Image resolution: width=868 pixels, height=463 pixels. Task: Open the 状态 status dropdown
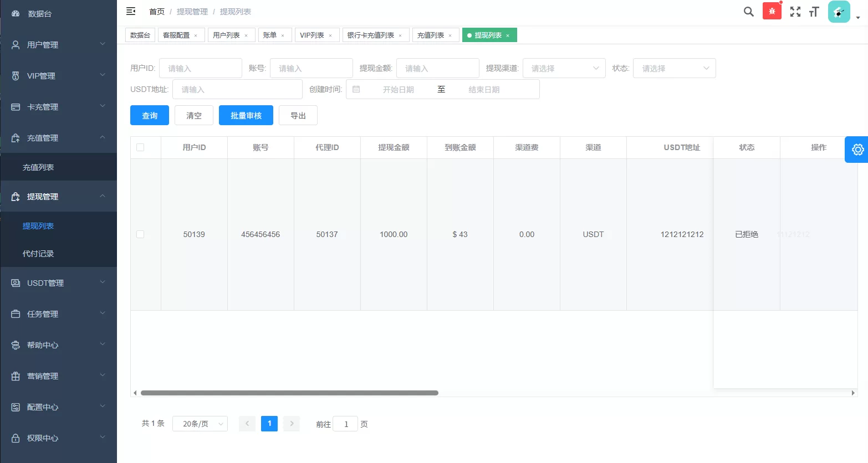tap(674, 68)
